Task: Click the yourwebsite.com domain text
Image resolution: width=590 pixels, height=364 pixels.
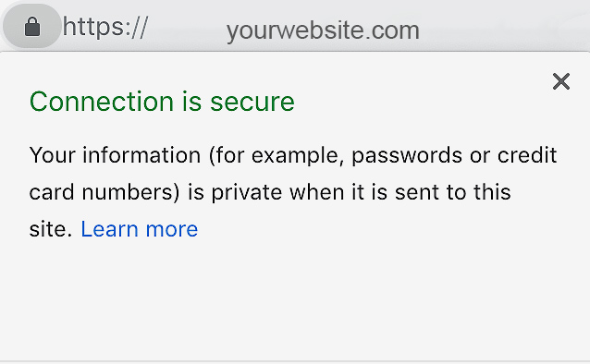Action: point(323,30)
